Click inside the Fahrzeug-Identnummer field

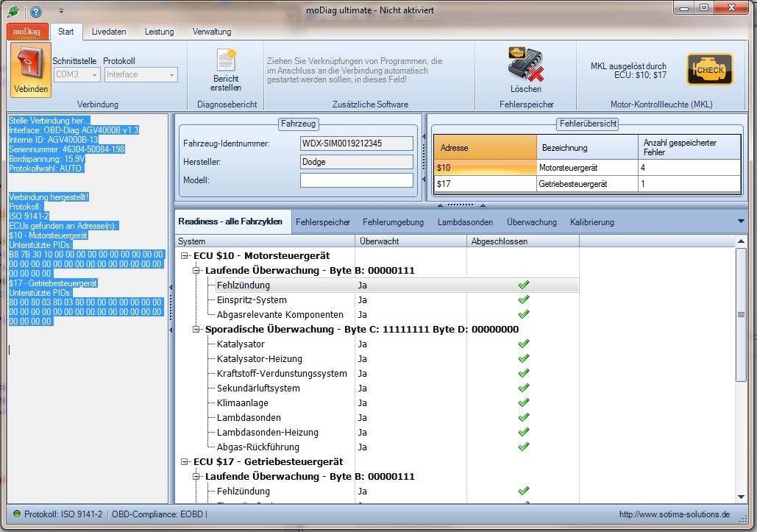click(356, 143)
